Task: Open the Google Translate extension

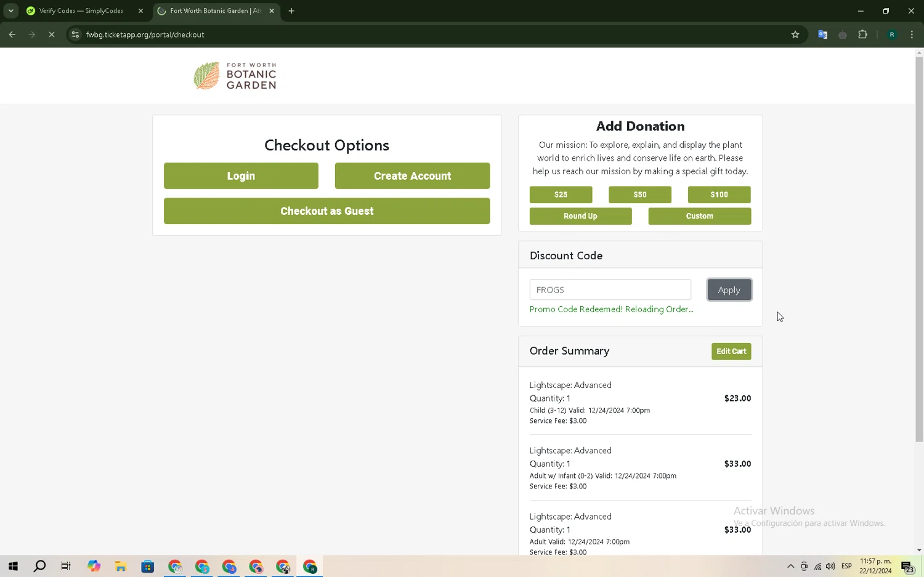Action: (x=822, y=34)
